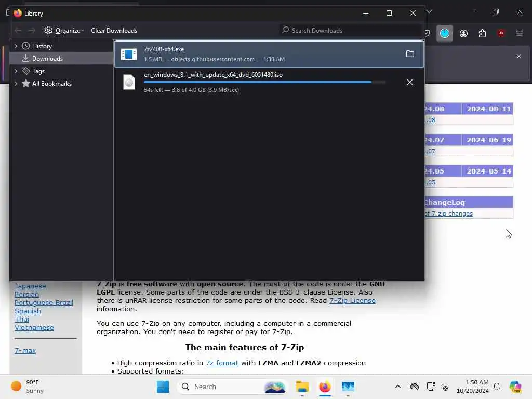
Task: Open Firefox list all tabs chevron
Action: coord(429,11)
